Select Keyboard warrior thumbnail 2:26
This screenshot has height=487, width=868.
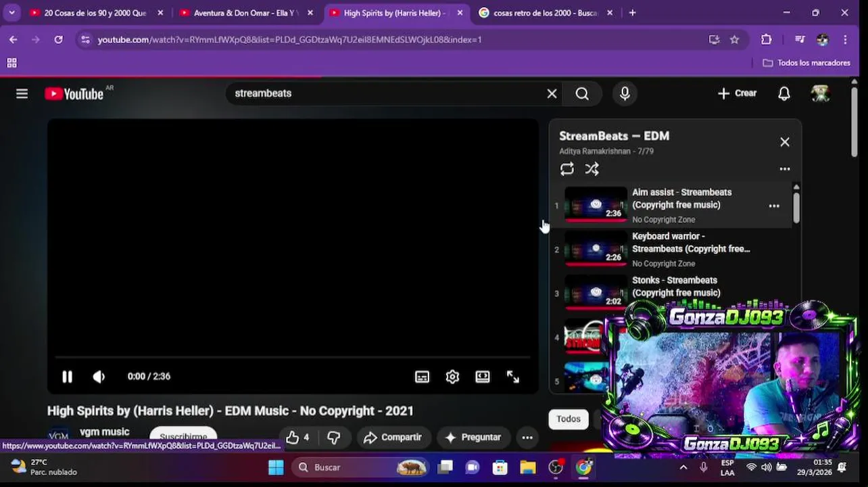tap(596, 248)
